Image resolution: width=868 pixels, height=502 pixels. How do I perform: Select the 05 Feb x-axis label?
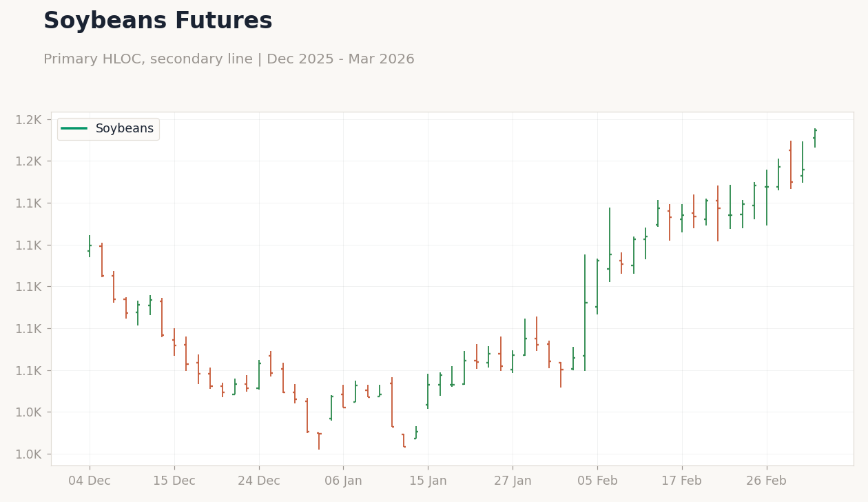pyautogui.click(x=597, y=481)
